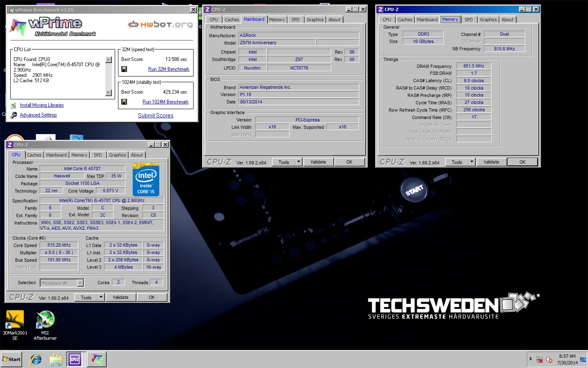Click Validate in CPU window

coord(120,298)
